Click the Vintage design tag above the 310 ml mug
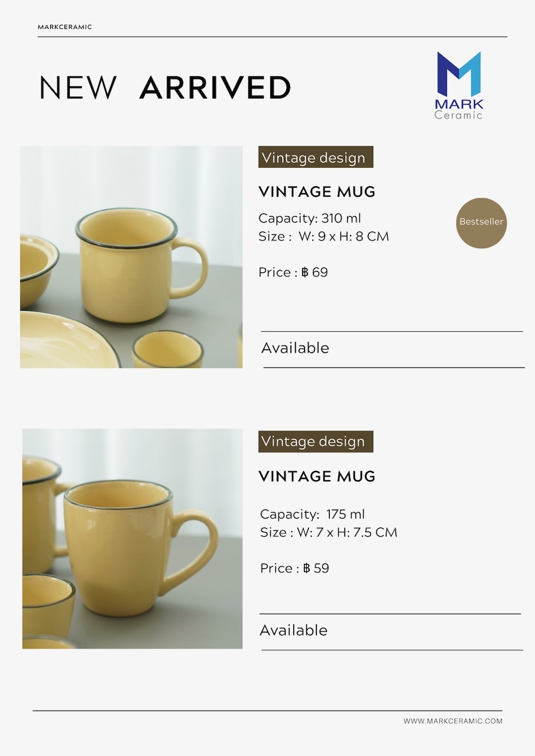This screenshot has height=756, width=535. pyautogui.click(x=316, y=158)
